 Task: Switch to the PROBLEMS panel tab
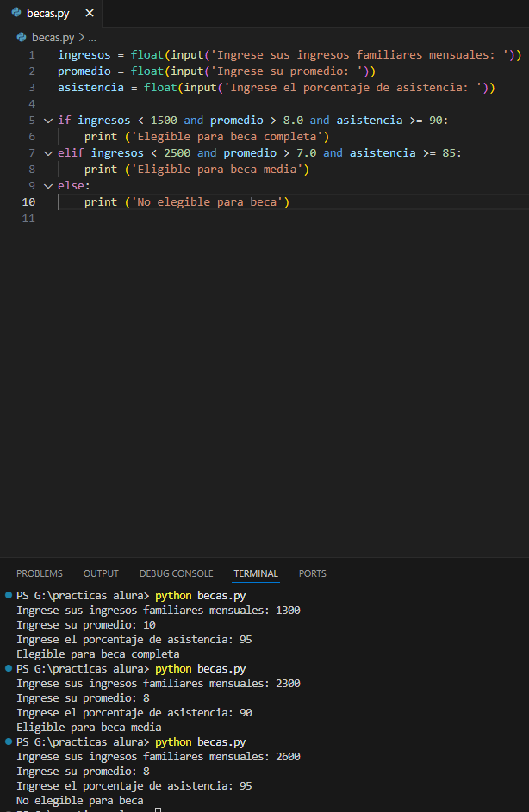point(40,573)
